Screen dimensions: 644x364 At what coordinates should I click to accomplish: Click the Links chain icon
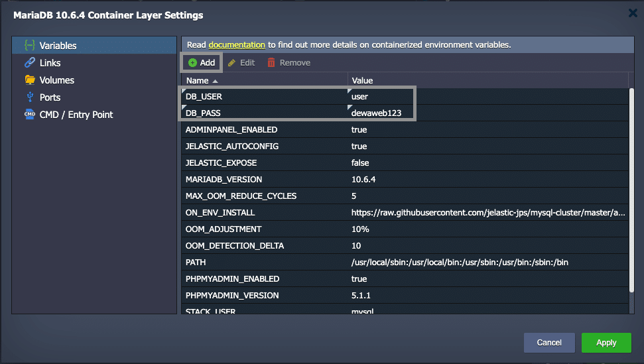tap(30, 62)
